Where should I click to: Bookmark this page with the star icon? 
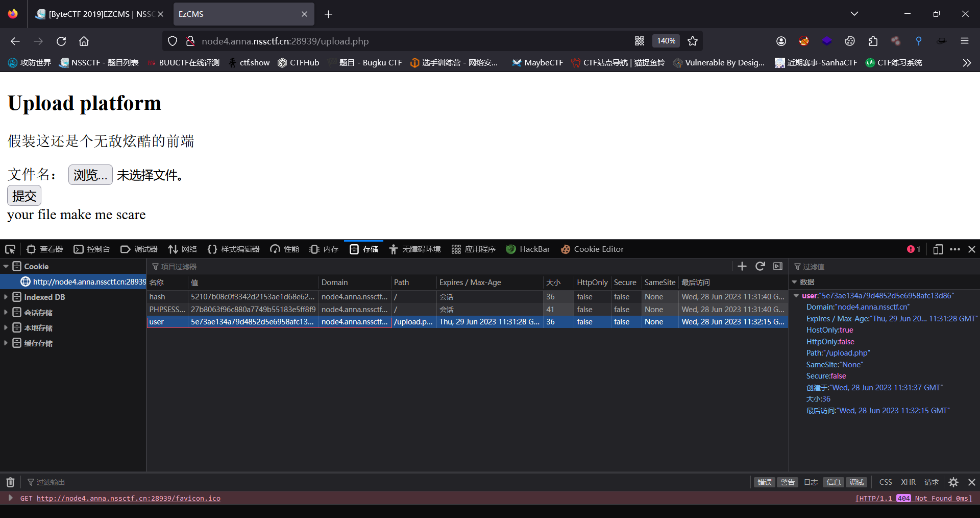point(693,41)
